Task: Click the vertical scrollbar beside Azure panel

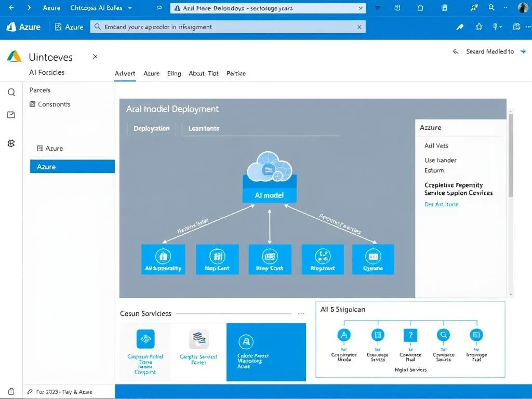Action: (511, 155)
